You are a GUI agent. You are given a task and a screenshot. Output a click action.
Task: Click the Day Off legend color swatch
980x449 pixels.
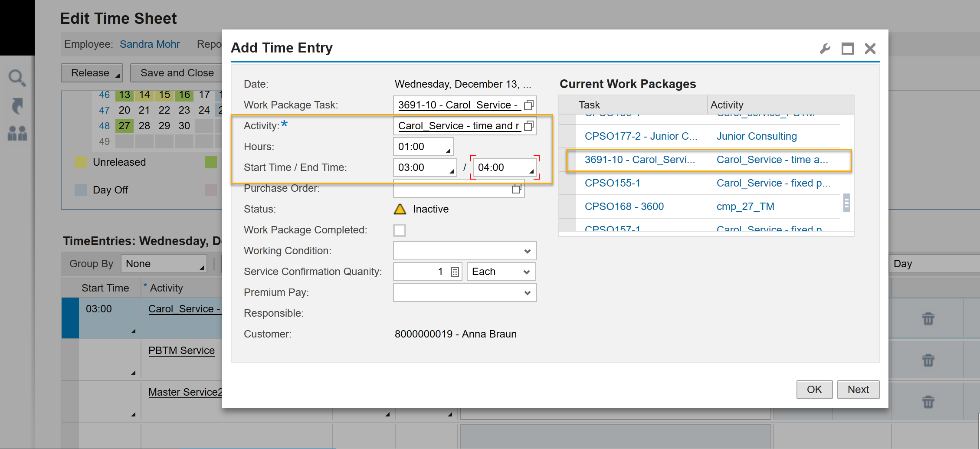click(x=81, y=190)
